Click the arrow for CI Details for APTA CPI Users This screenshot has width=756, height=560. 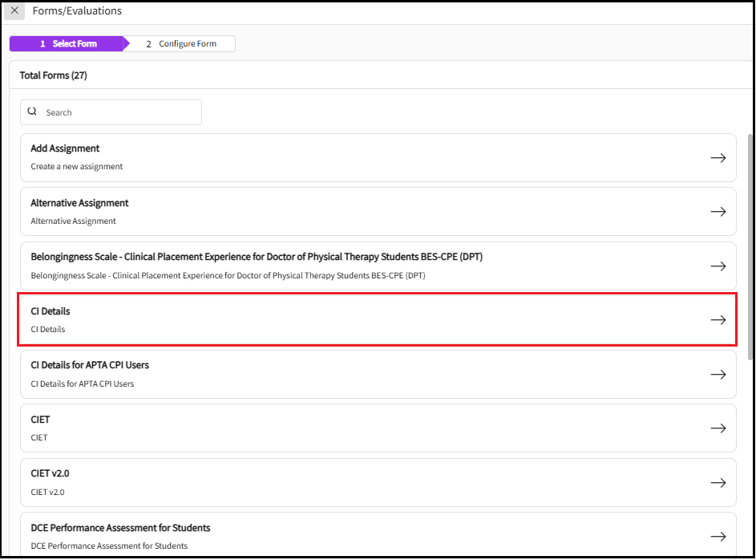pos(718,374)
